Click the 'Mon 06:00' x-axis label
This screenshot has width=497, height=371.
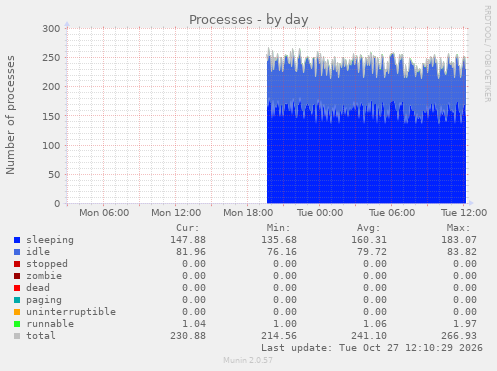(x=104, y=213)
